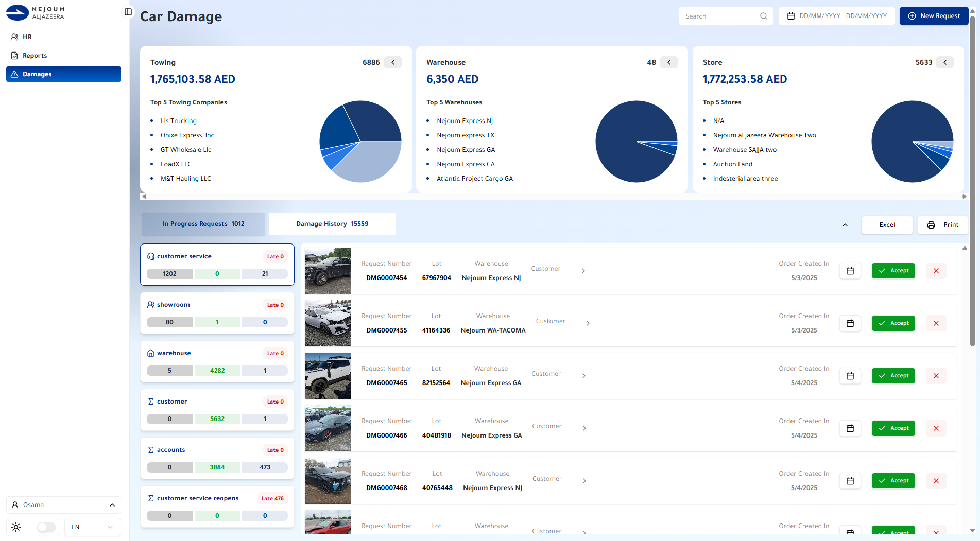
Task: Toggle the light/dark theme switch
Action: (46, 527)
